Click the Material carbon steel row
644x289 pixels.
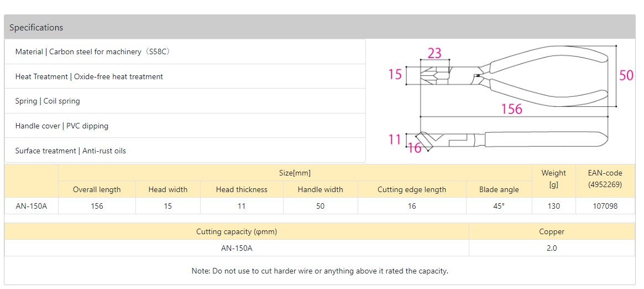pyautogui.click(x=92, y=52)
